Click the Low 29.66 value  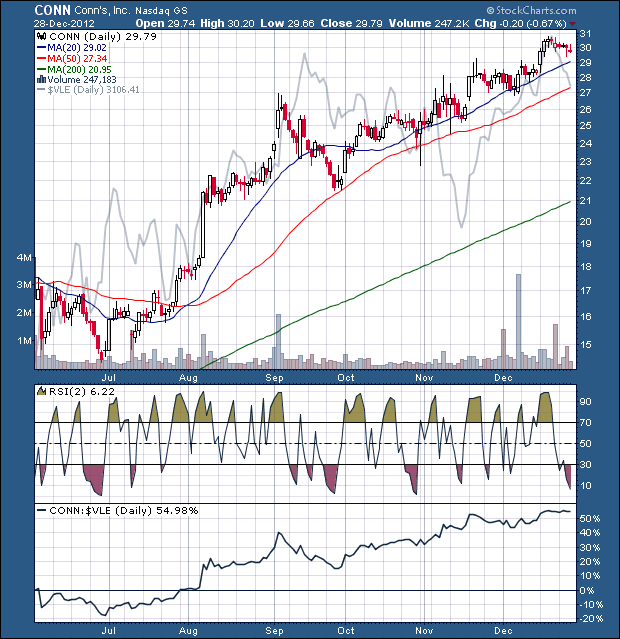coord(287,23)
